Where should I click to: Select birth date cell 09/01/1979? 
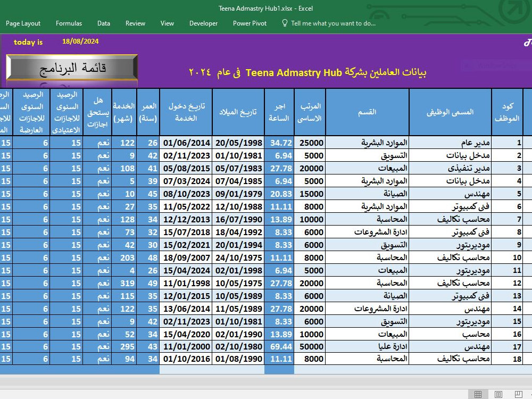(x=238, y=194)
